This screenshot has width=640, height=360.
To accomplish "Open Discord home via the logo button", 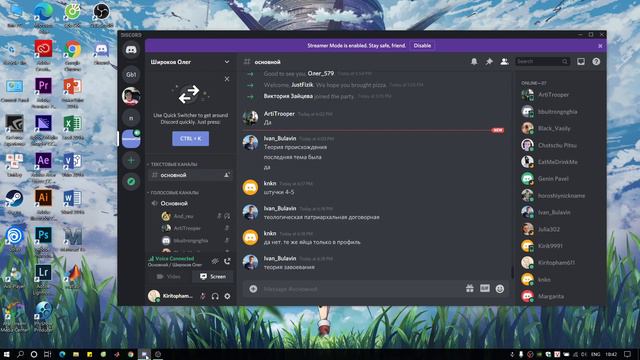I will [x=131, y=50].
